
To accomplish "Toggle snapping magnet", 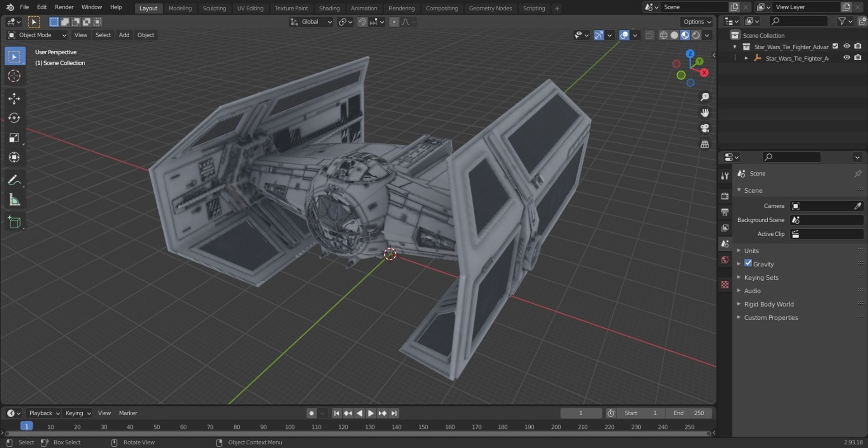I will point(362,22).
